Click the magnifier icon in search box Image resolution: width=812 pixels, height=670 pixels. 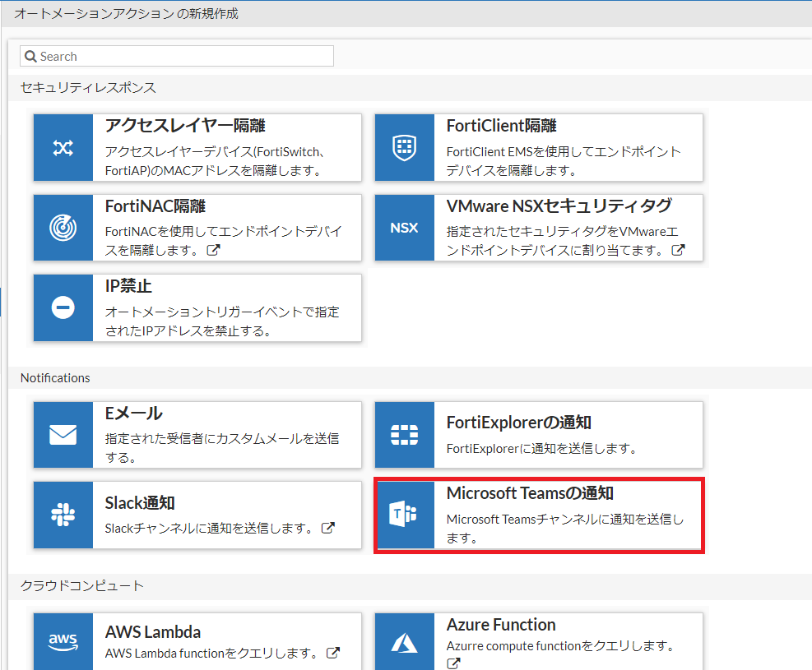coord(30,57)
